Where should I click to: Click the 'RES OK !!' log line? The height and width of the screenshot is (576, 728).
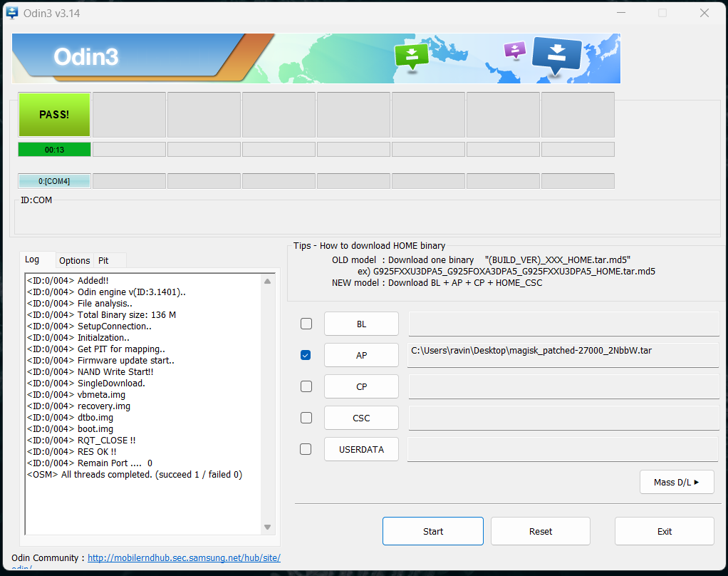pyautogui.click(x=72, y=451)
